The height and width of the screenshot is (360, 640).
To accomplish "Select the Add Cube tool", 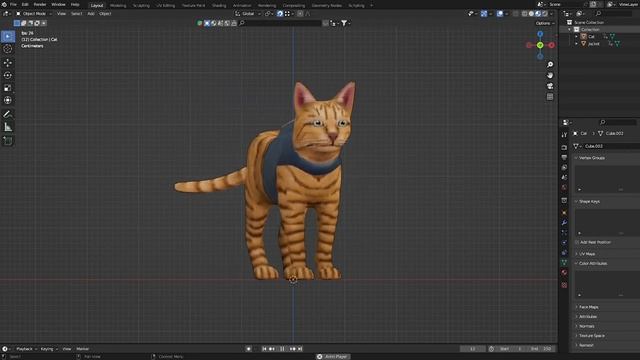I will click(x=8, y=141).
